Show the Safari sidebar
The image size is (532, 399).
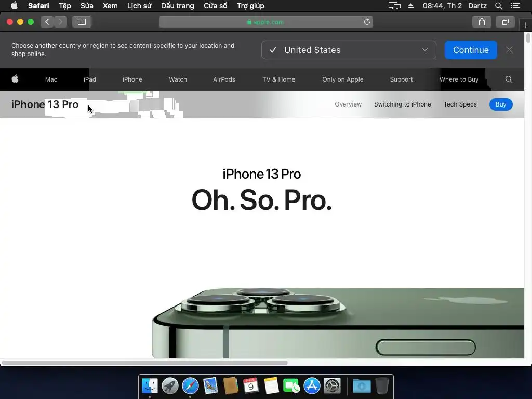(82, 22)
